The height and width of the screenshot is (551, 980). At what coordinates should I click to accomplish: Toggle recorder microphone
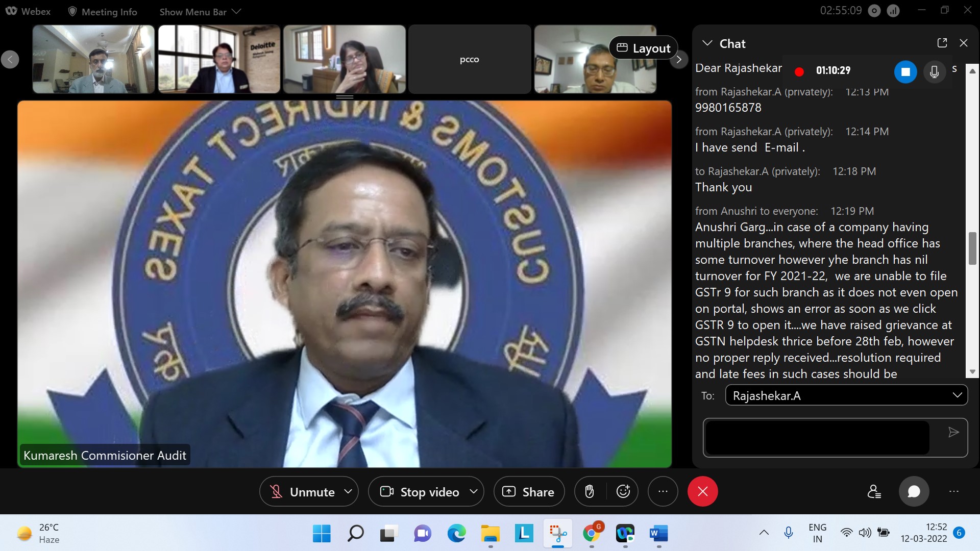click(x=934, y=71)
